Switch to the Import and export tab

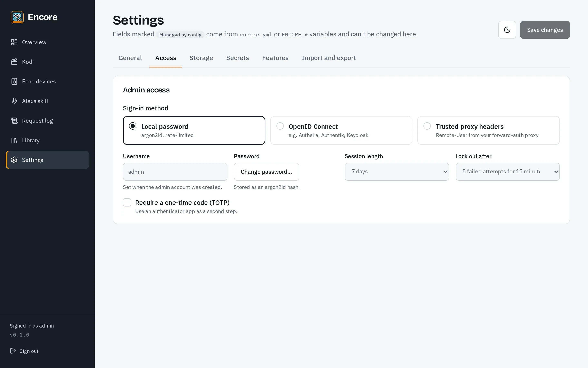tap(329, 58)
